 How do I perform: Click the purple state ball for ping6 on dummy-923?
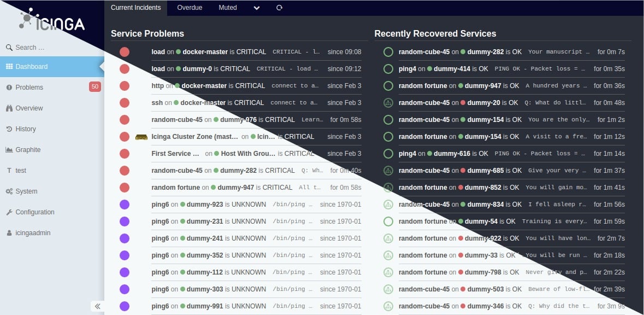tap(125, 205)
